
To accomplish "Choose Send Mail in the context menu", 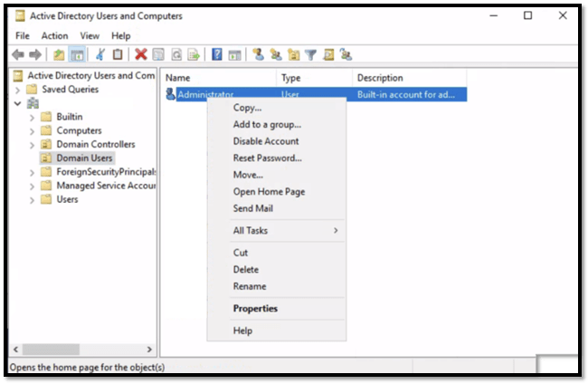I will click(x=277, y=208).
